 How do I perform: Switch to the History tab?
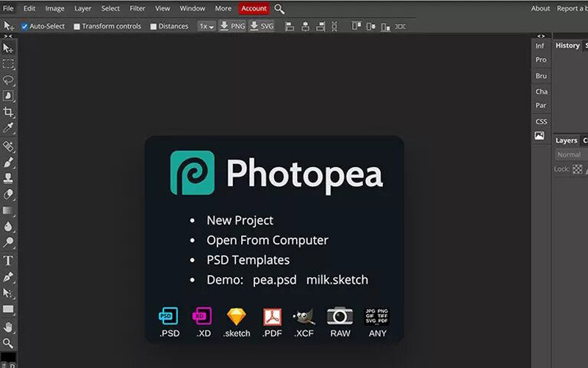(x=567, y=46)
